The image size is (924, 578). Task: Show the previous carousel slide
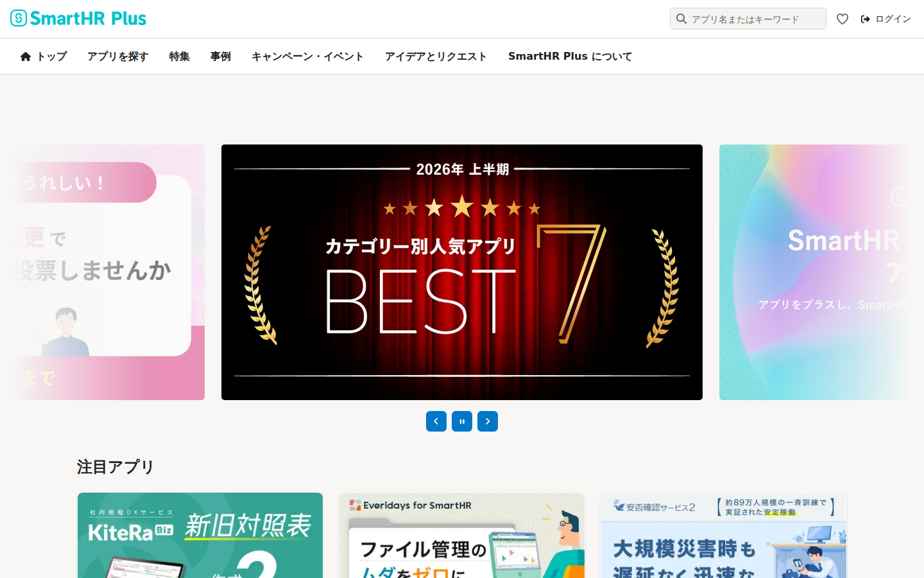(x=436, y=421)
